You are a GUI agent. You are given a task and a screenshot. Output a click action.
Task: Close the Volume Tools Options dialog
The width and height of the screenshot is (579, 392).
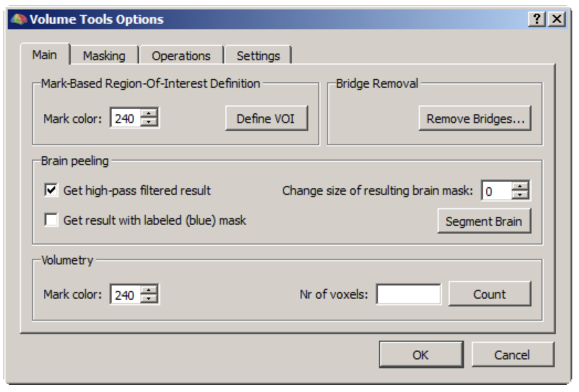pos(557,19)
